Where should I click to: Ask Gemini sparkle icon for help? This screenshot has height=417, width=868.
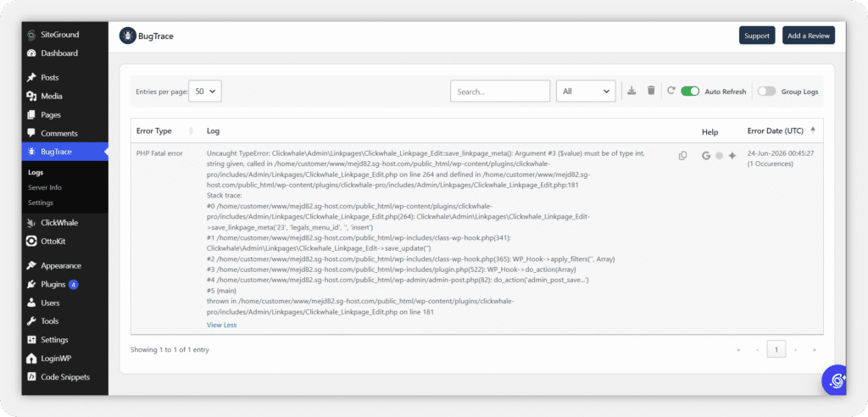(x=732, y=156)
